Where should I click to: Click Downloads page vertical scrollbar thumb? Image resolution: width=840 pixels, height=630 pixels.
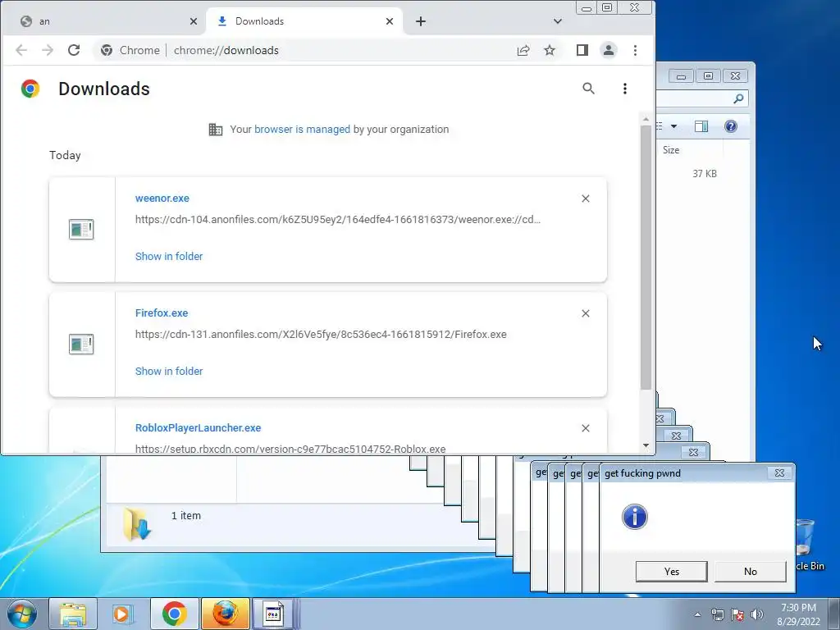pos(646,257)
